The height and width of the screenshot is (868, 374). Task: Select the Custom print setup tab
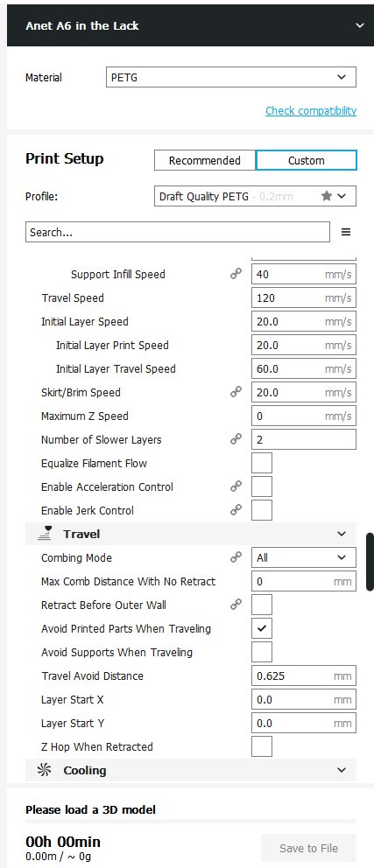(x=307, y=160)
